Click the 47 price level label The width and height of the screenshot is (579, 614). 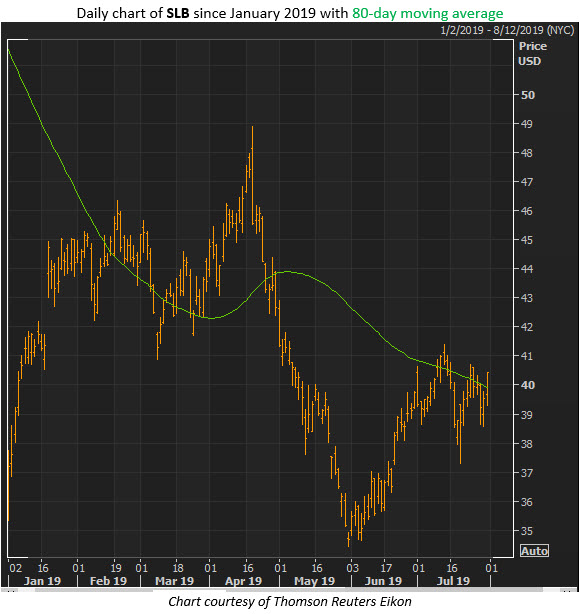tap(527, 182)
